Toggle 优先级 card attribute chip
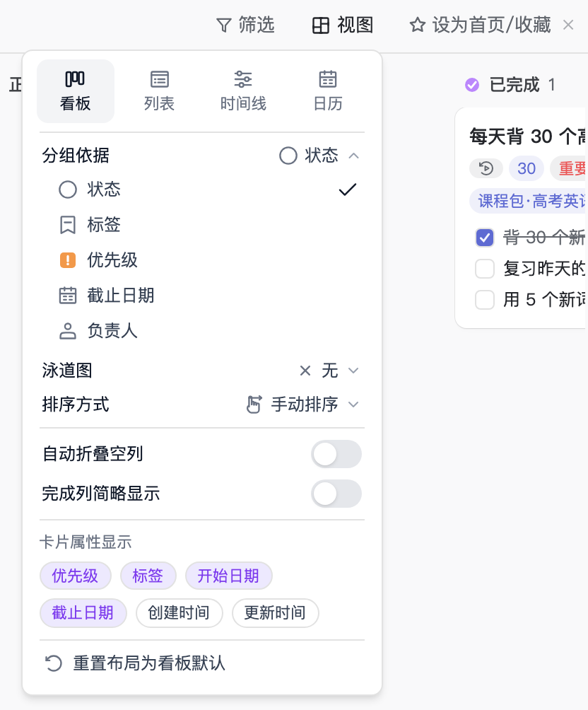Viewport: 588px width, 710px height. (75, 576)
